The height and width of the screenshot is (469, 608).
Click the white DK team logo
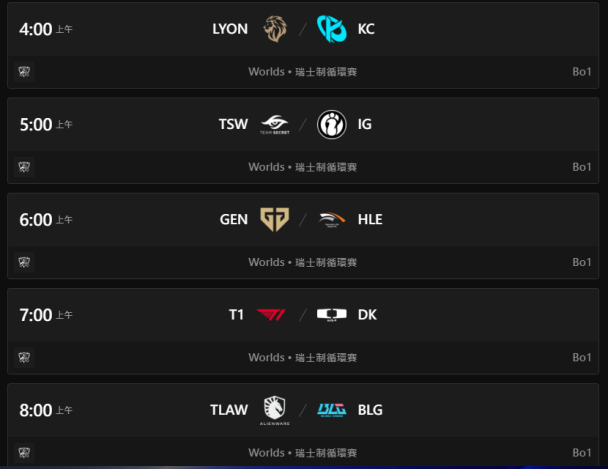(332, 315)
